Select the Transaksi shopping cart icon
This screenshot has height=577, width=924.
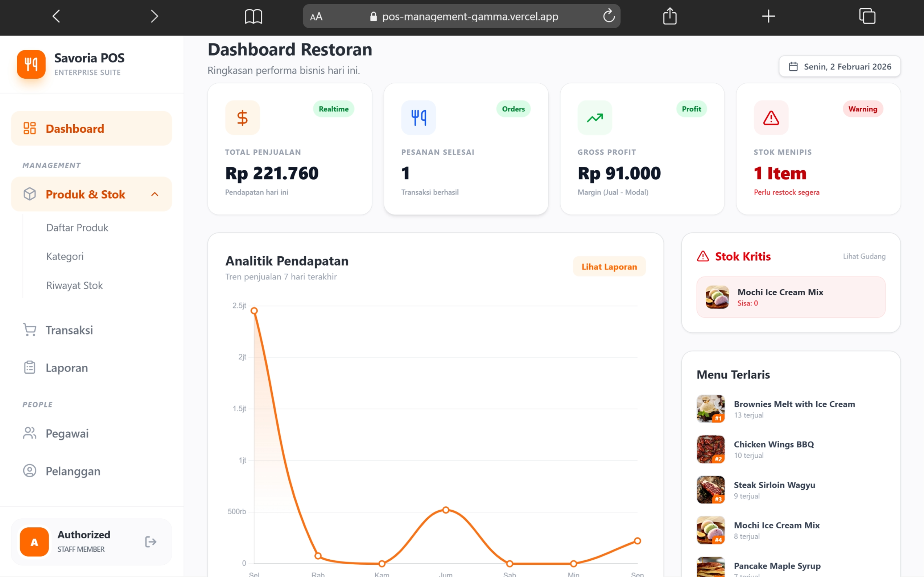[29, 330]
